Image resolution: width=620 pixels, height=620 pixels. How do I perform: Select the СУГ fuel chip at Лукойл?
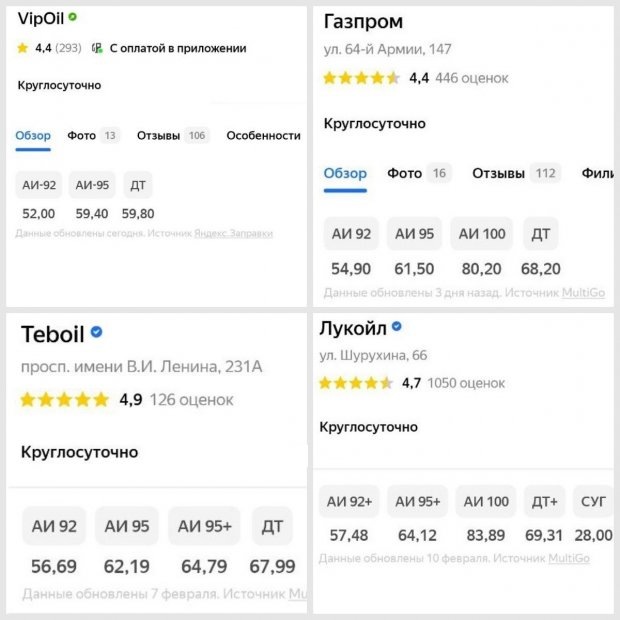tap(593, 501)
